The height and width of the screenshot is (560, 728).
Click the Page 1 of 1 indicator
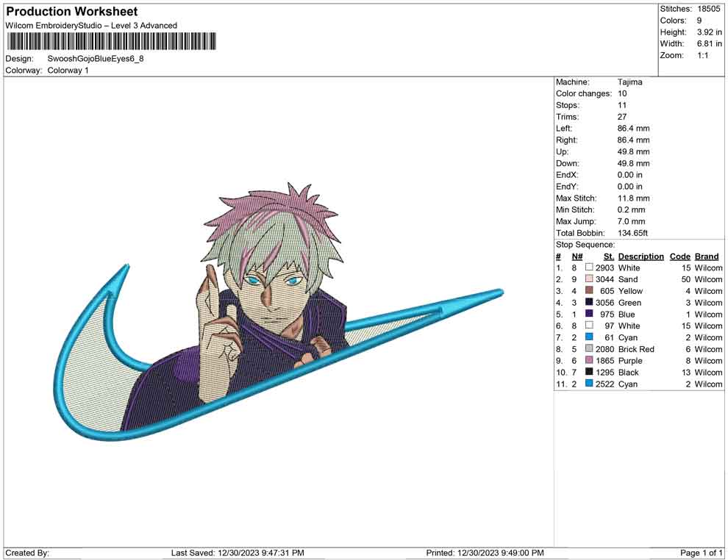(x=701, y=553)
